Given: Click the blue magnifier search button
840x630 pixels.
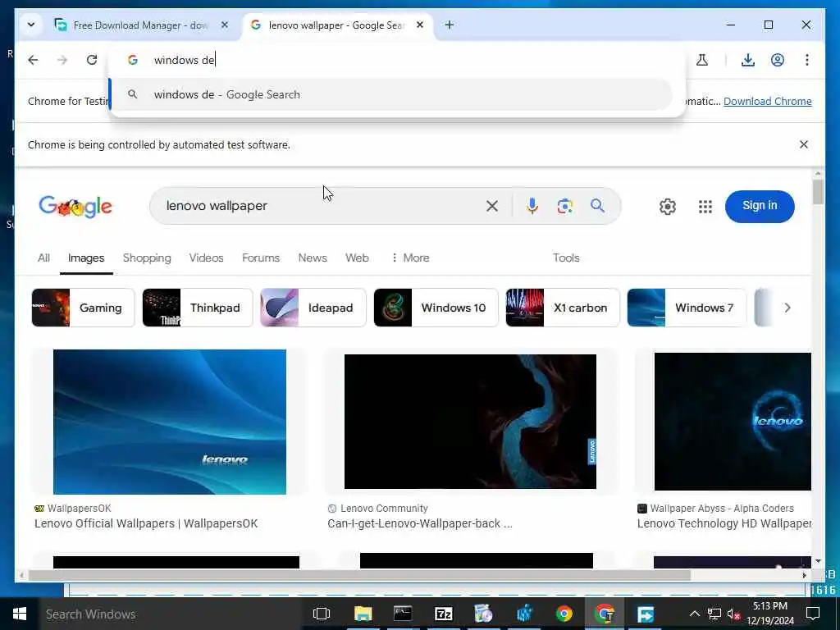Looking at the screenshot, I should [x=597, y=206].
